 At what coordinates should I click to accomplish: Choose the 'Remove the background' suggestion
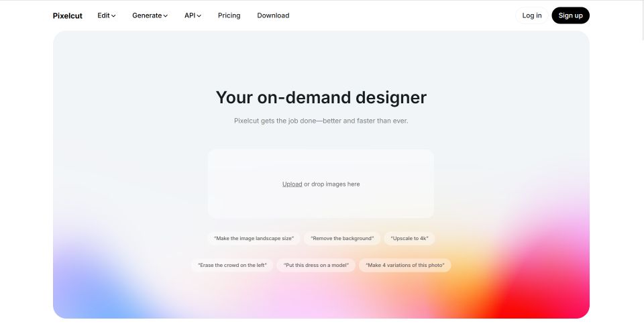click(342, 238)
